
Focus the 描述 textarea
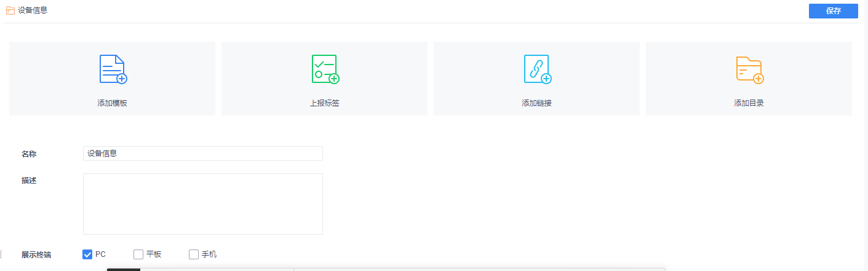203,204
